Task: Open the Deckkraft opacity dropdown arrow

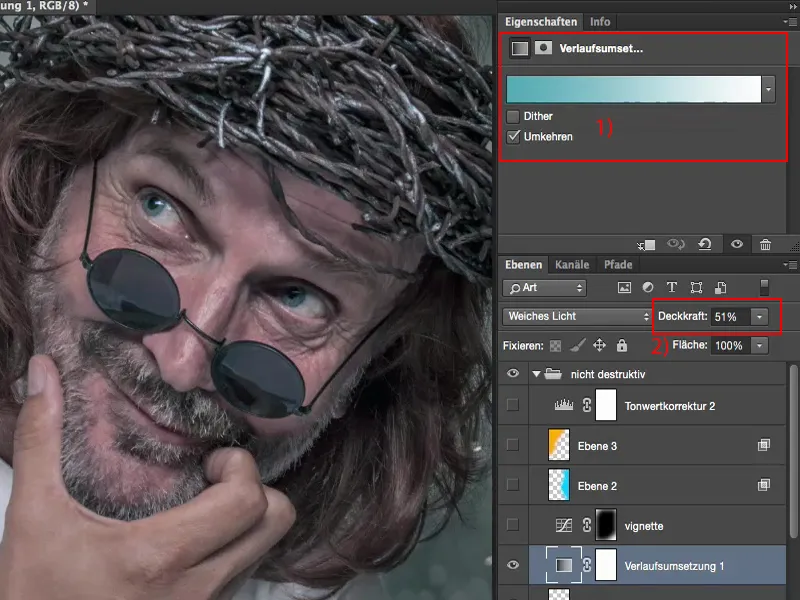Action: coord(760,316)
